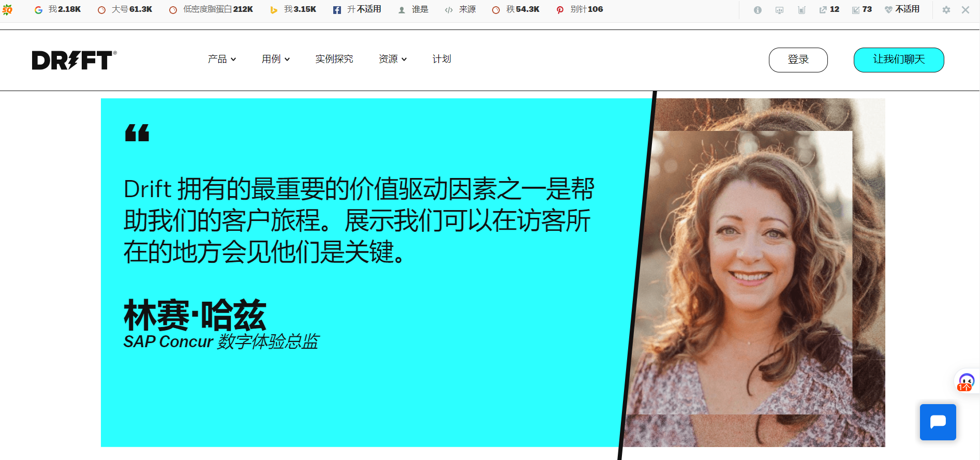980x460 pixels.
Task: Show the 12 external links
Action: point(829,9)
